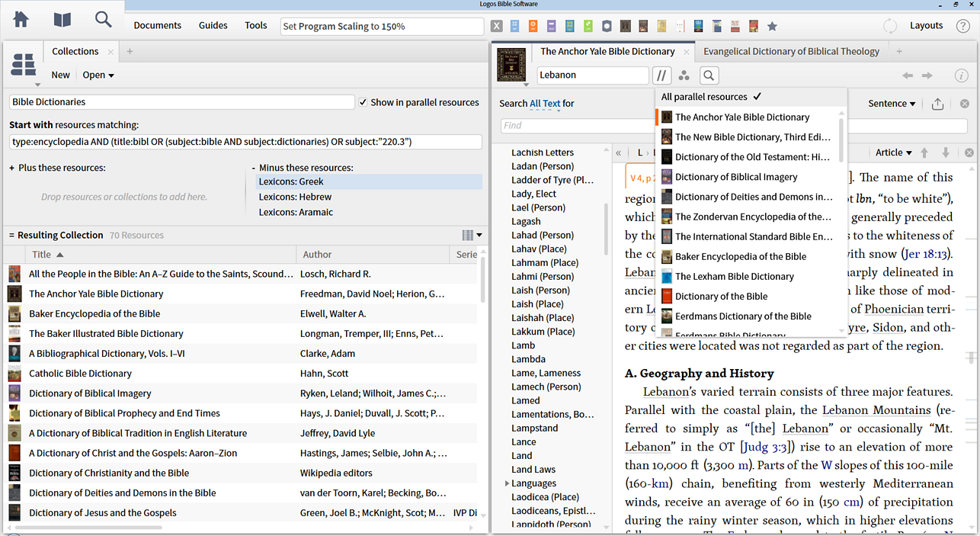Click New collection button
The height and width of the screenshot is (536, 980).
coord(60,75)
